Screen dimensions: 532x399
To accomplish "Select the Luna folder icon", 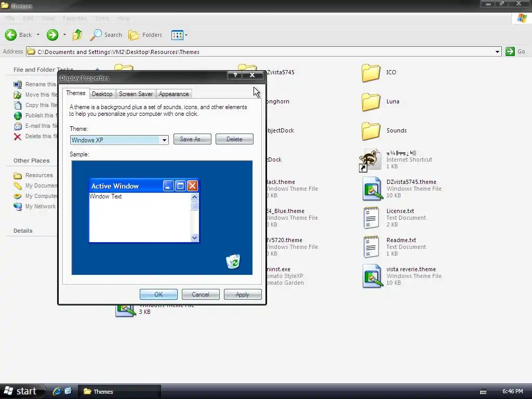I will tap(371, 102).
